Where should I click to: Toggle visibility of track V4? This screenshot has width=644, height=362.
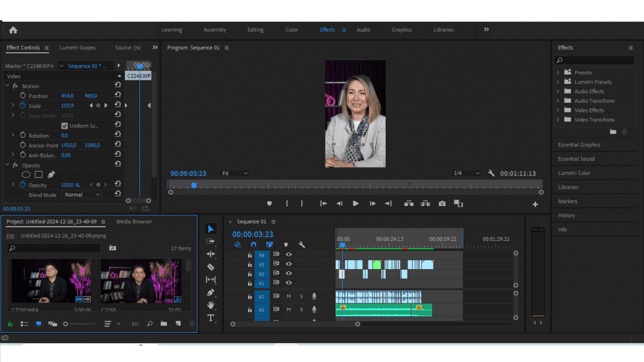289,255
